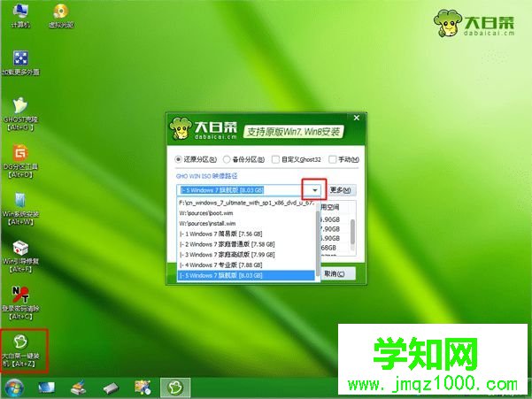Choose W:\sources\boot.wim in the list
The width and height of the screenshot is (532, 399).
[246, 213]
